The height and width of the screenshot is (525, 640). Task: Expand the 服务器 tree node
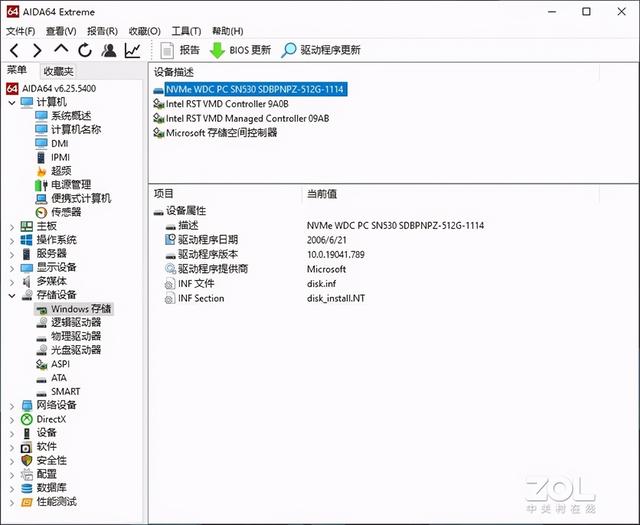12,255
